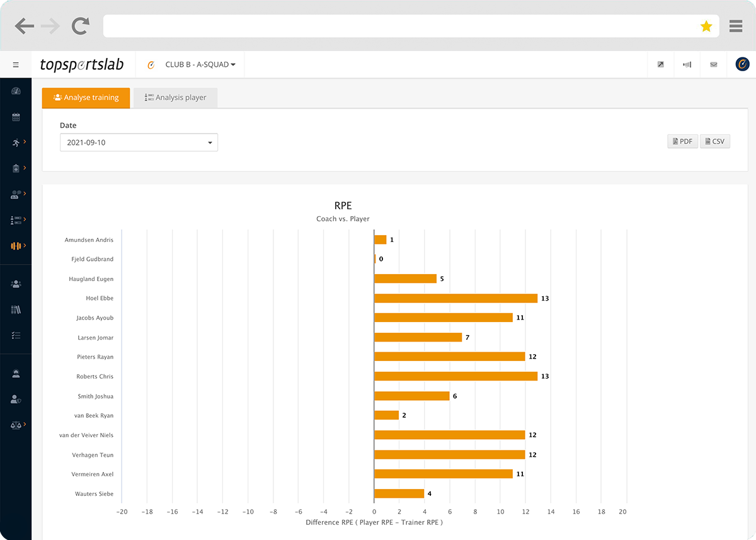Screen dimensions: 756x540
Task: Export the data with the CSV button
Action: pyautogui.click(x=715, y=141)
